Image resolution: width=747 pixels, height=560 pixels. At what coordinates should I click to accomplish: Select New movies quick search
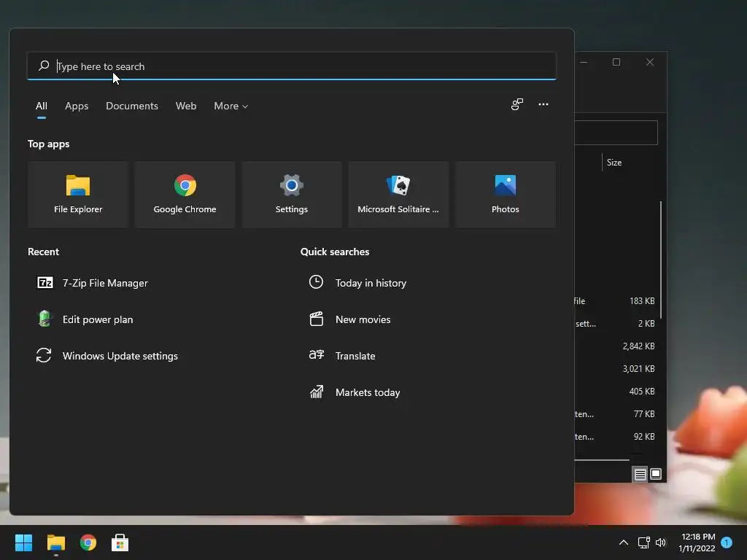coord(350,319)
